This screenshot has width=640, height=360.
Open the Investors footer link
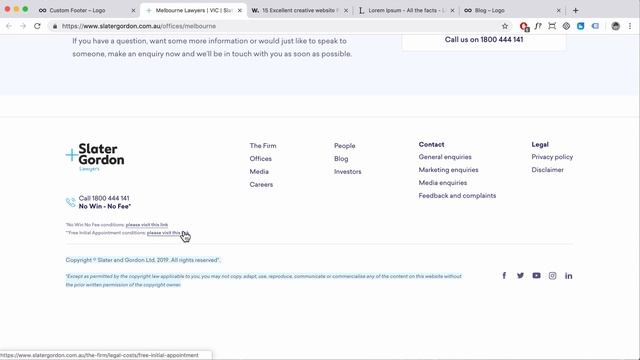347,172
